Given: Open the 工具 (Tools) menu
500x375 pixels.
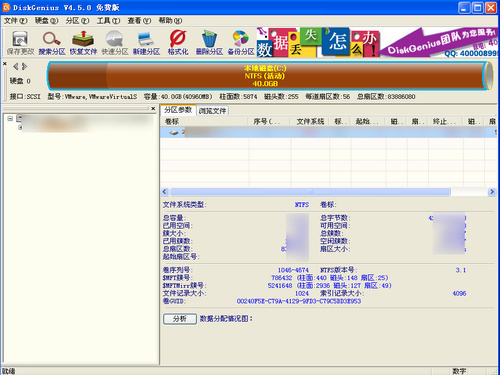Looking at the screenshot, I should (108, 21).
